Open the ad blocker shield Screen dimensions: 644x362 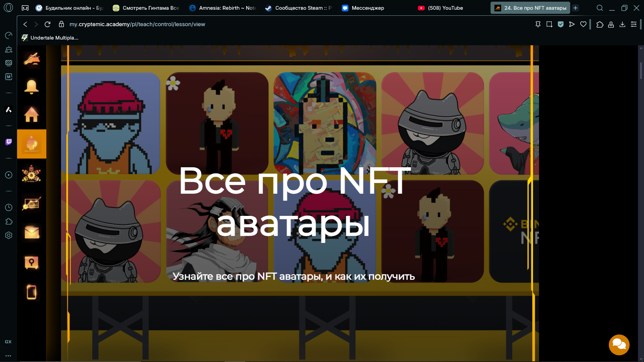pyautogui.click(x=560, y=24)
